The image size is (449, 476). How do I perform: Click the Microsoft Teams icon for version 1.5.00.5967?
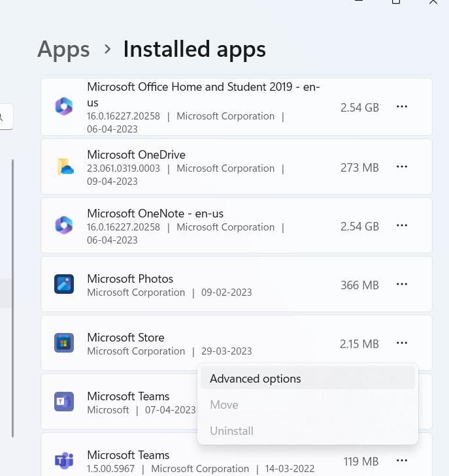(64, 460)
